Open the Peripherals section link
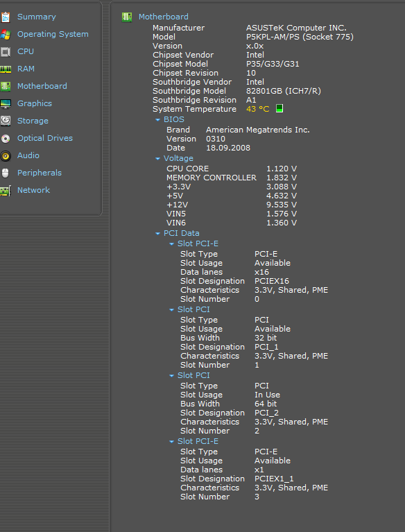This screenshot has width=405, height=532. 40,172
